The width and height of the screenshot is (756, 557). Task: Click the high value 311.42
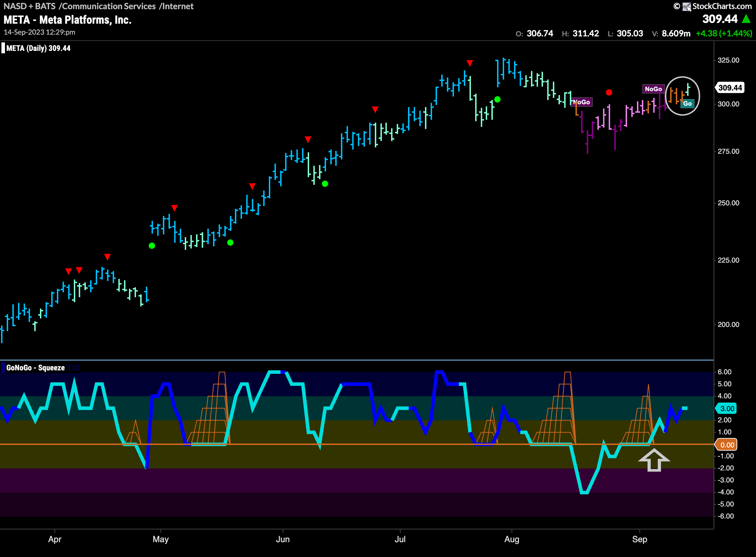point(586,34)
